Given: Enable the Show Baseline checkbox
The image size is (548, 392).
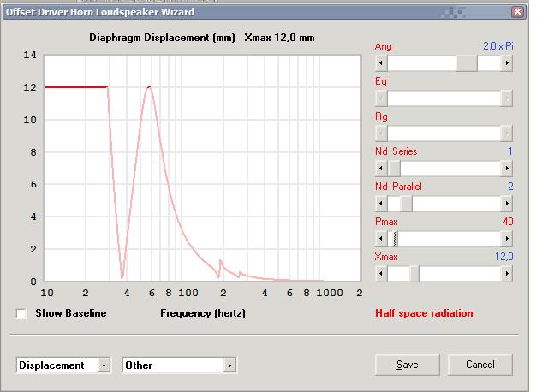Looking at the screenshot, I should click(21, 314).
